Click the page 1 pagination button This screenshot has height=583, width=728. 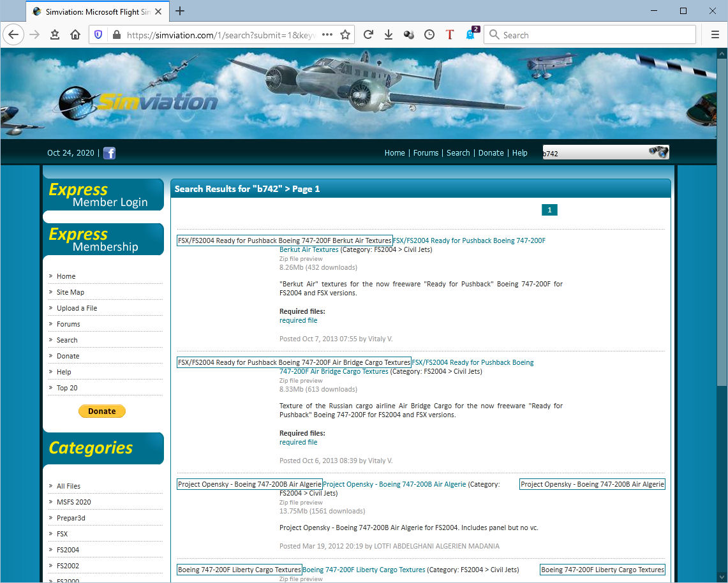click(549, 210)
